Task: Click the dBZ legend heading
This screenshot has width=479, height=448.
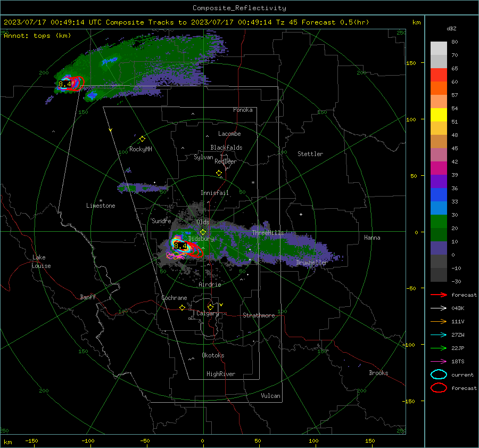Action: click(x=451, y=28)
